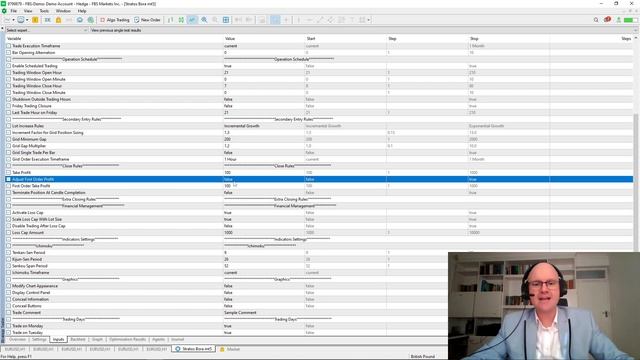Open the Help menu
The width and height of the screenshot is (640, 360).
[x=82, y=11]
